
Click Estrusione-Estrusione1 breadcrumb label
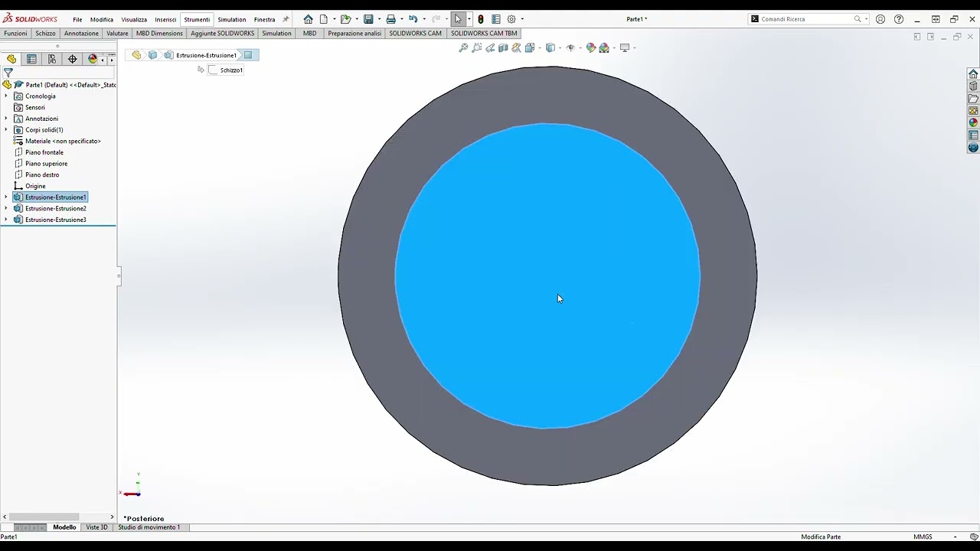(206, 55)
